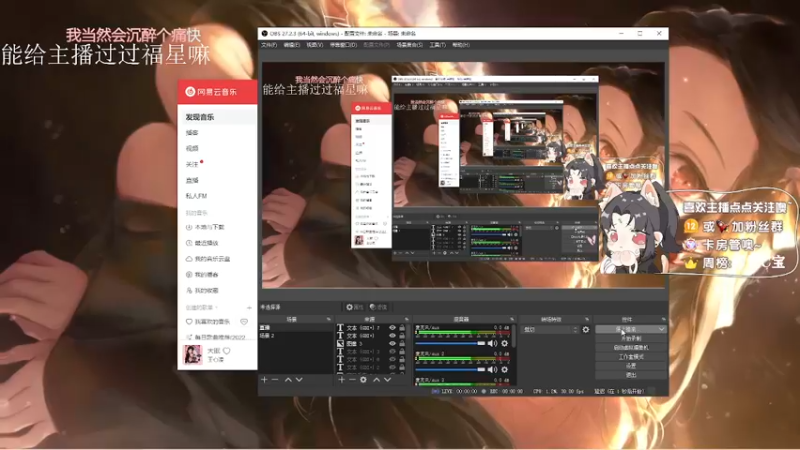This screenshot has height=450, width=800.
Task: Open 我的音乐云盘 cloud item in NetEase sidebar
Action: (208, 259)
